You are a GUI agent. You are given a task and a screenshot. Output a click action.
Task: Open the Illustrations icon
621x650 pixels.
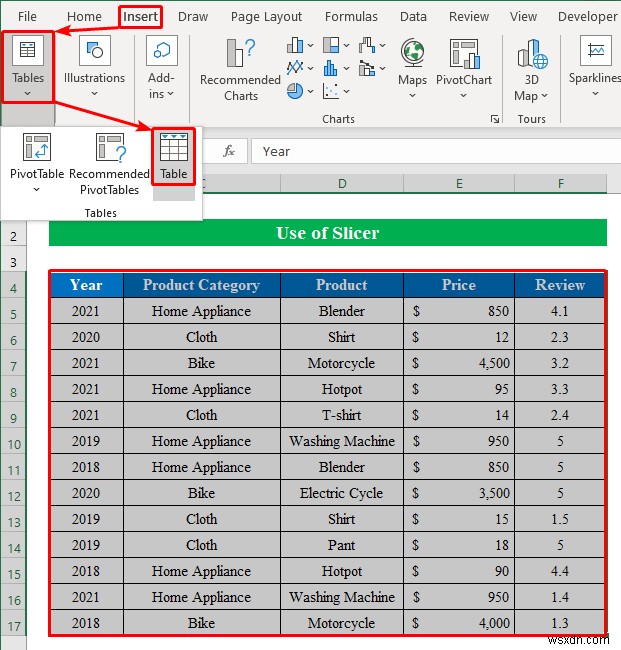(x=95, y=51)
